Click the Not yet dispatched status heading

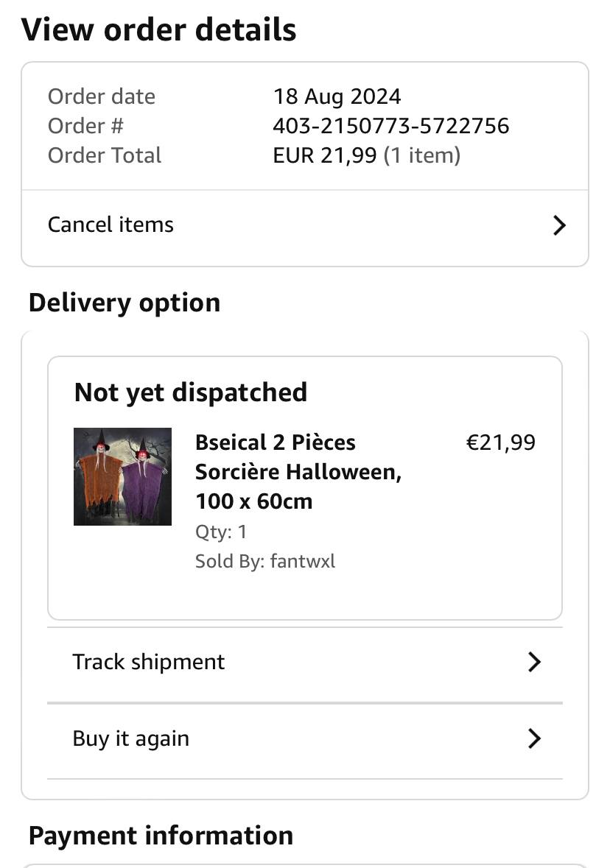tap(190, 392)
